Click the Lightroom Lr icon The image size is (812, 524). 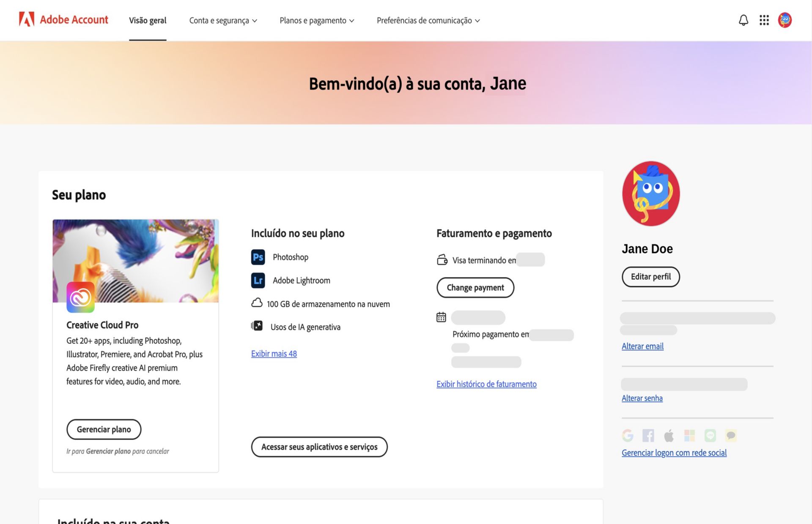point(258,281)
